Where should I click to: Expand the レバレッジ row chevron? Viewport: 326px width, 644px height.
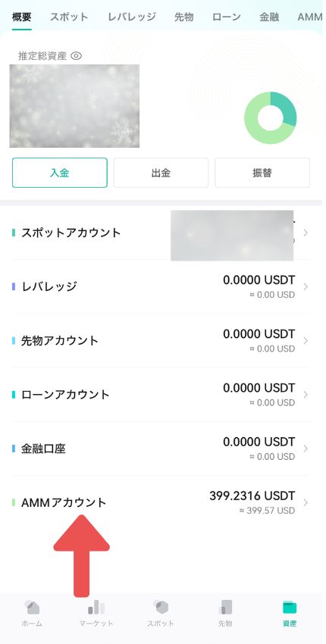[x=306, y=286]
